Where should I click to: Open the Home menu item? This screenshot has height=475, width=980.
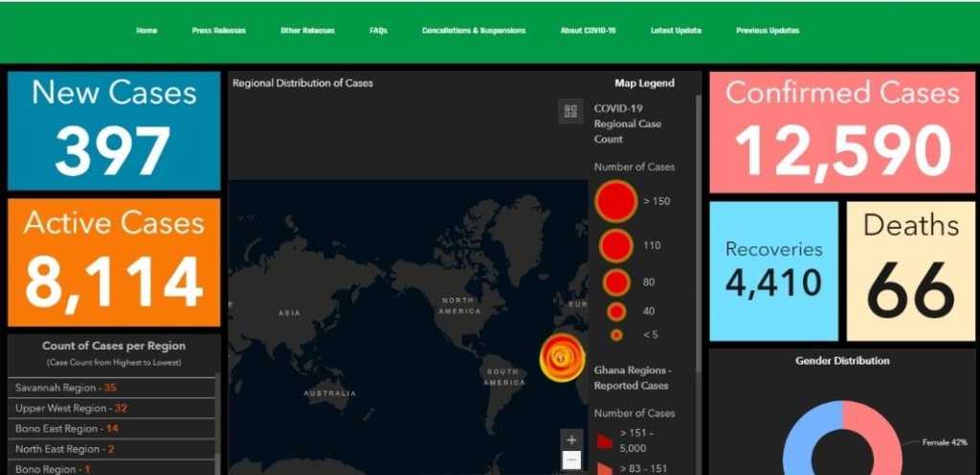click(x=146, y=31)
